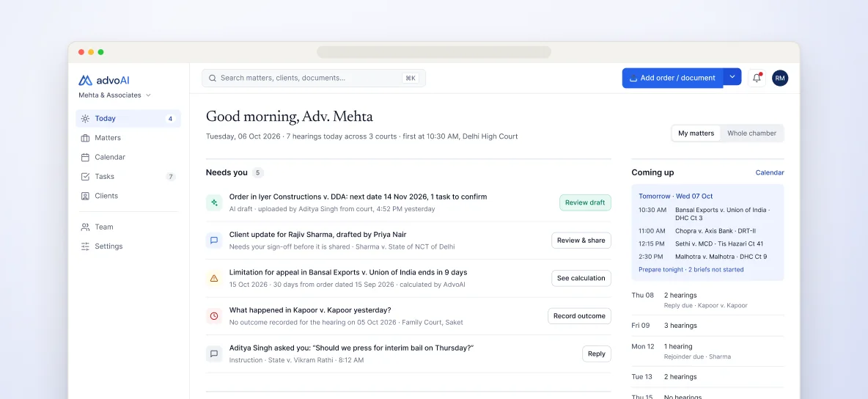
Task: Click the 10:30 AM Bansal Exports hearing
Action: 707,214
